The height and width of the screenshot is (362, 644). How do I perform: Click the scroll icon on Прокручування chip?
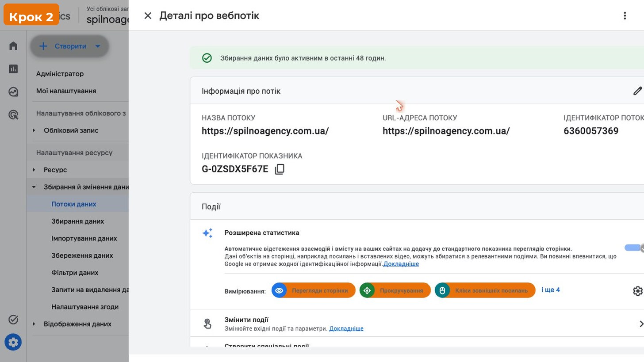pyautogui.click(x=367, y=290)
